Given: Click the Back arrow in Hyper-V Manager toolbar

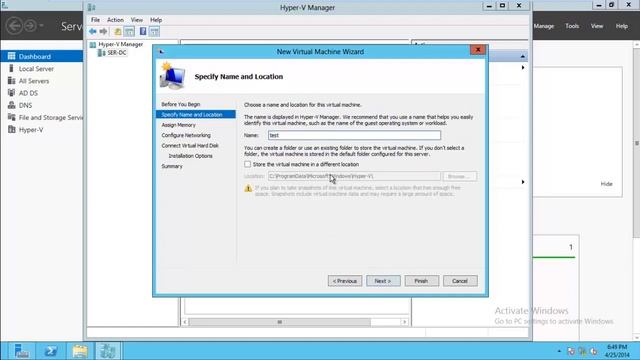Looking at the screenshot, I should [93, 31].
